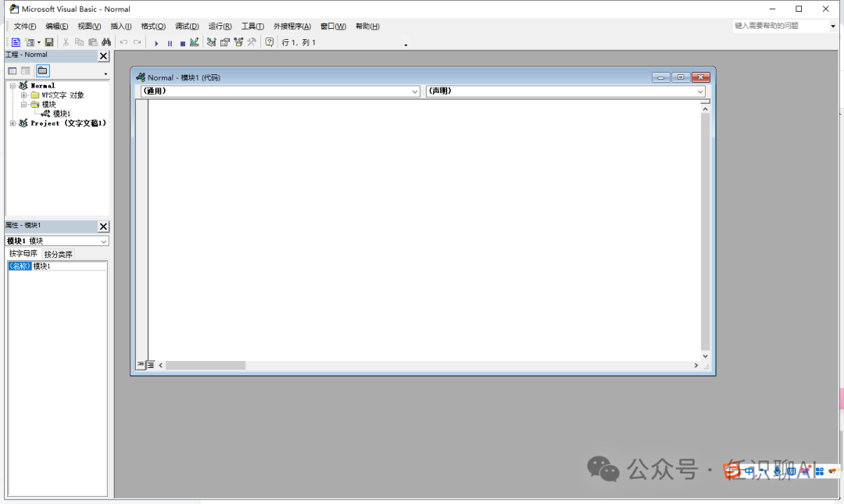Open Find with the binoculars icon
844x504 pixels.
(106, 42)
